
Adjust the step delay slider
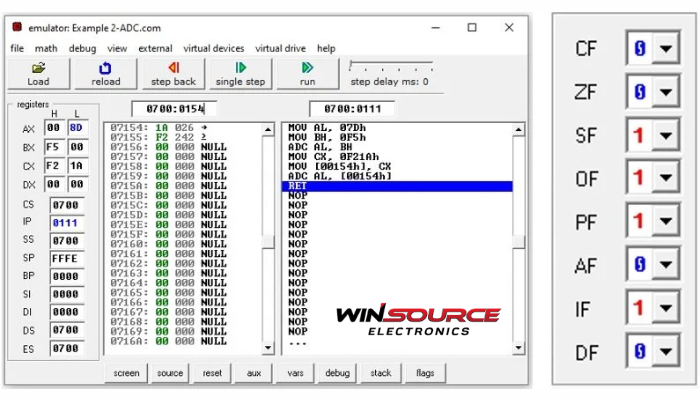tap(352, 66)
